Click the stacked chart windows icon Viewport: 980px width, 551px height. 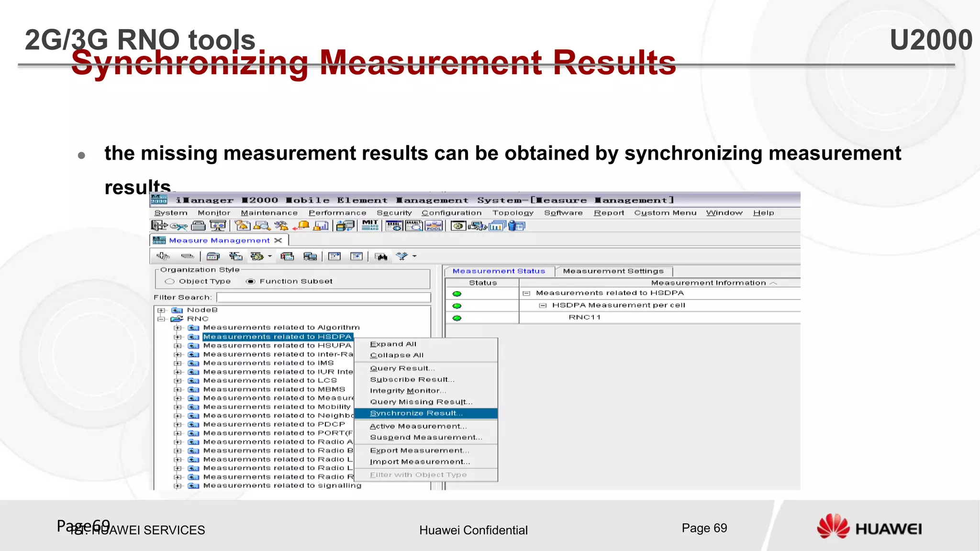tap(497, 226)
